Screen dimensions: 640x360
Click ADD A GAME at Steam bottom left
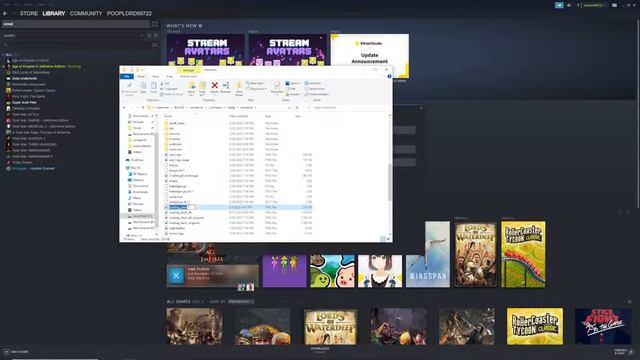16,351
